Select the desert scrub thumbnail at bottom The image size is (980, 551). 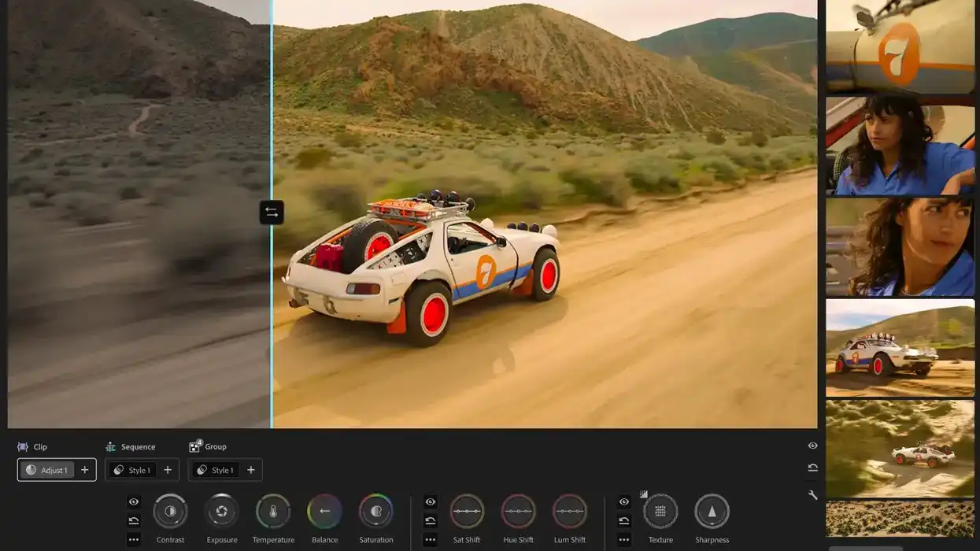coord(900,519)
